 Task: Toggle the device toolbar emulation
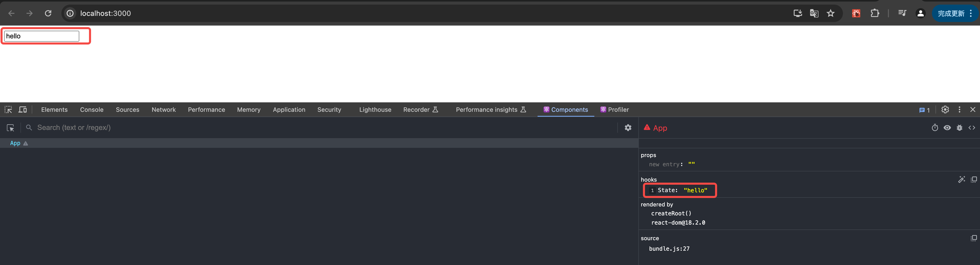[x=23, y=110]
